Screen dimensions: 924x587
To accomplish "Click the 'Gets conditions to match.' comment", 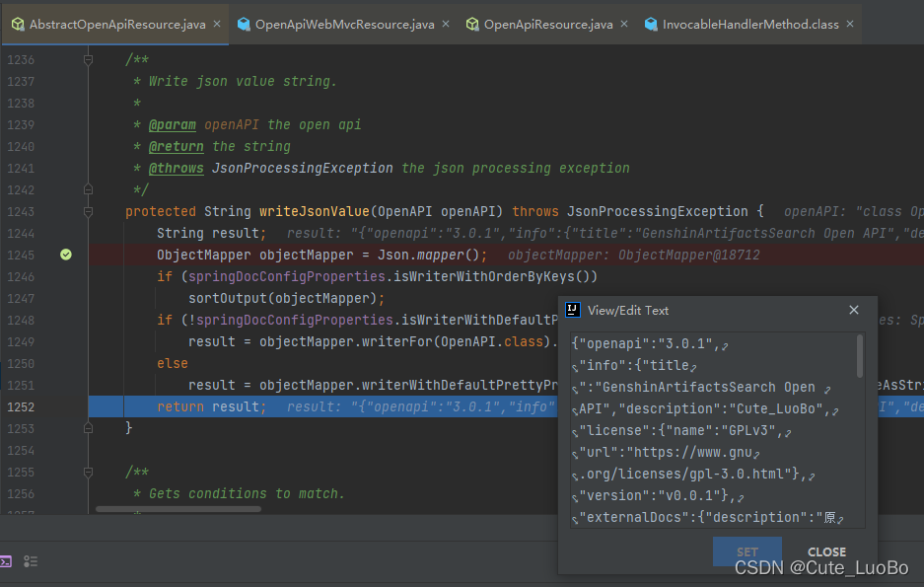I will 247,494.
